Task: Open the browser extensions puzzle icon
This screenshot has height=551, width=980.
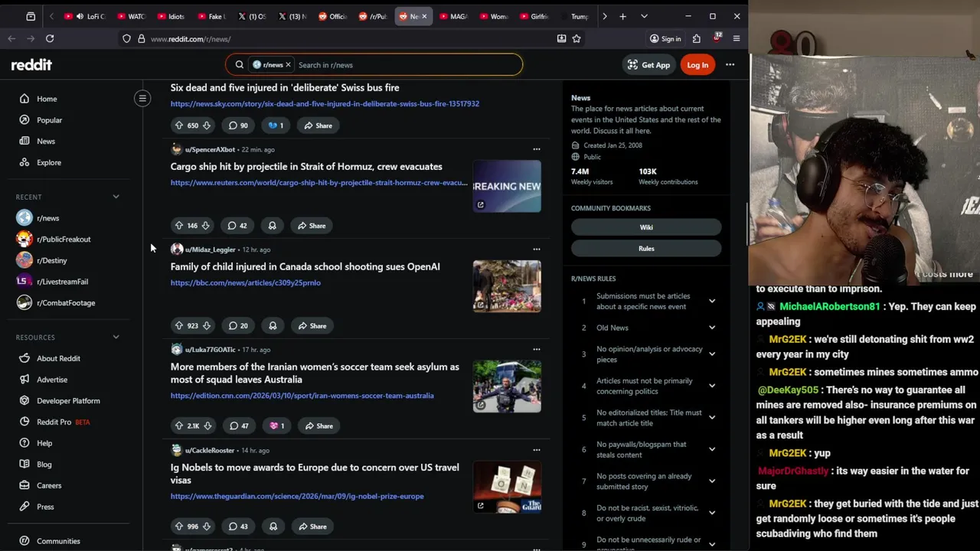Action: click(x=696, y=38)
